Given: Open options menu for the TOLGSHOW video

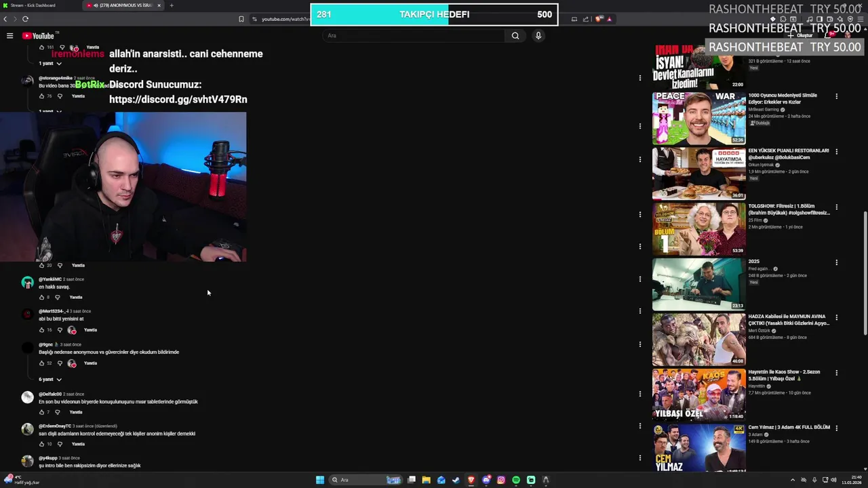Looking at the screenshot, I should click(x=836, y=207).
